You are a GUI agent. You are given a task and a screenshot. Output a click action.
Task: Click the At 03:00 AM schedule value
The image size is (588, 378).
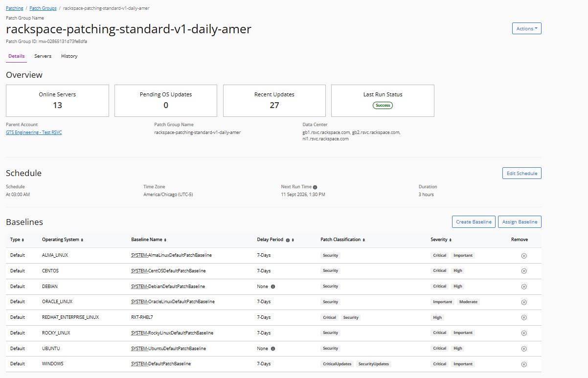pos(18,195)
